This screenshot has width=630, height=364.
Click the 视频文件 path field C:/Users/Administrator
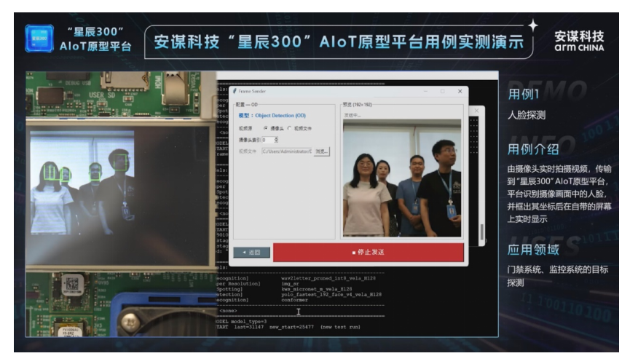tap(287, 151)
